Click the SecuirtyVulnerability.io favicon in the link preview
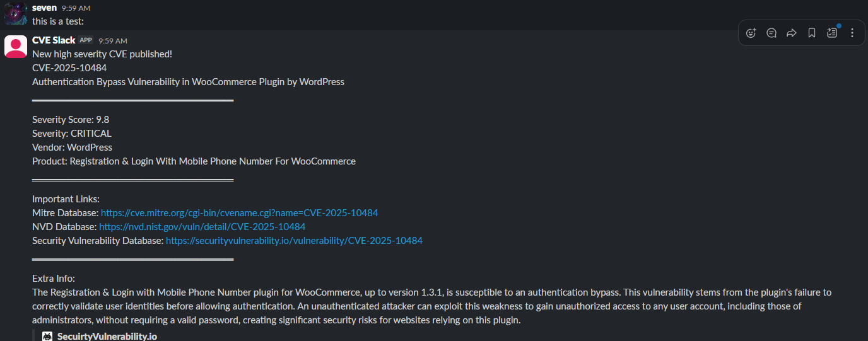Image resolution: width=868 pixels, height=341 pixels. coord(47,336)
